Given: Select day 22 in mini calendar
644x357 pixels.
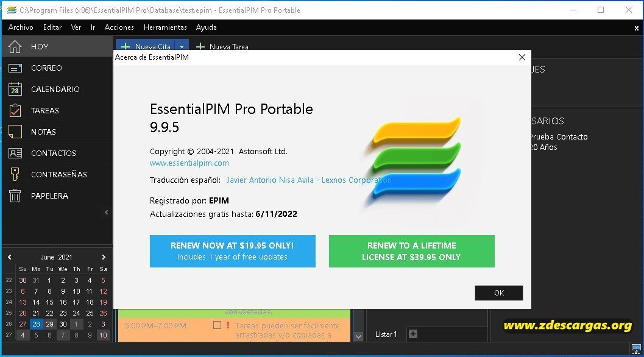Looking at the screenshot, I should [49, 313].
